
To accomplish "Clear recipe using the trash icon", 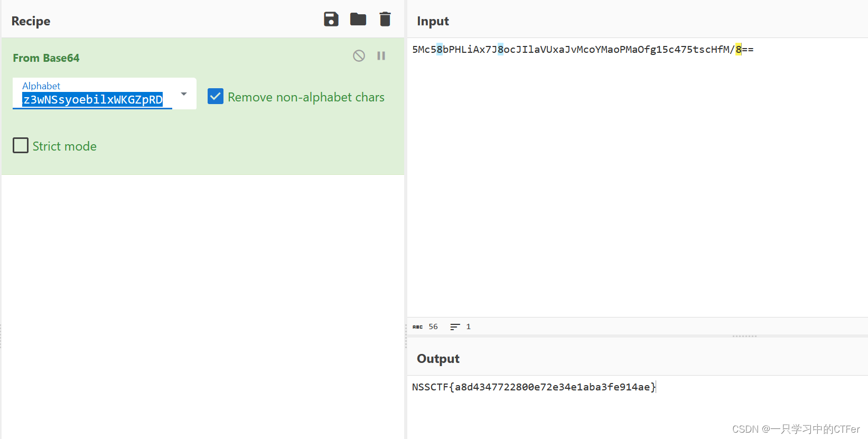I will (x=385, y=20).
